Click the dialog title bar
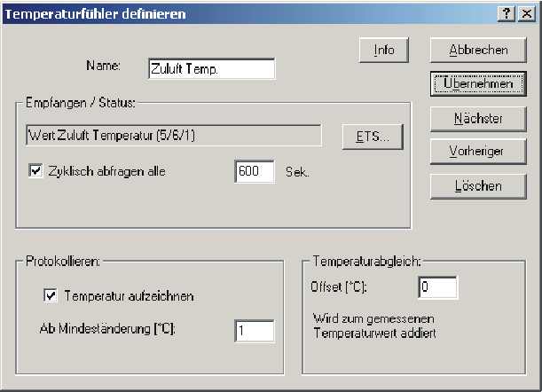 point(249,14)
